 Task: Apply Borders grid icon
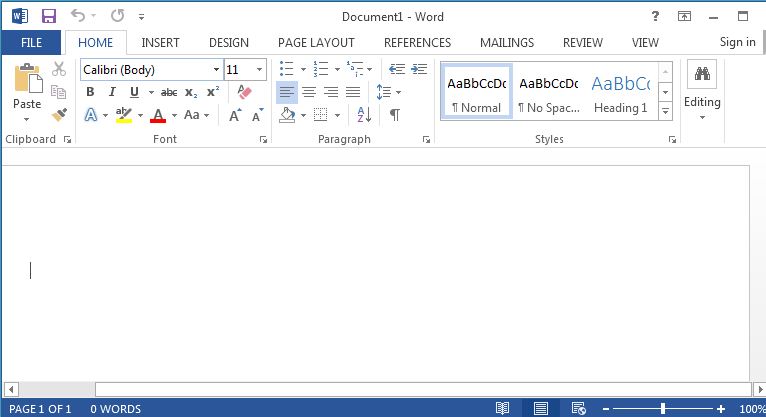pos(320,115)
